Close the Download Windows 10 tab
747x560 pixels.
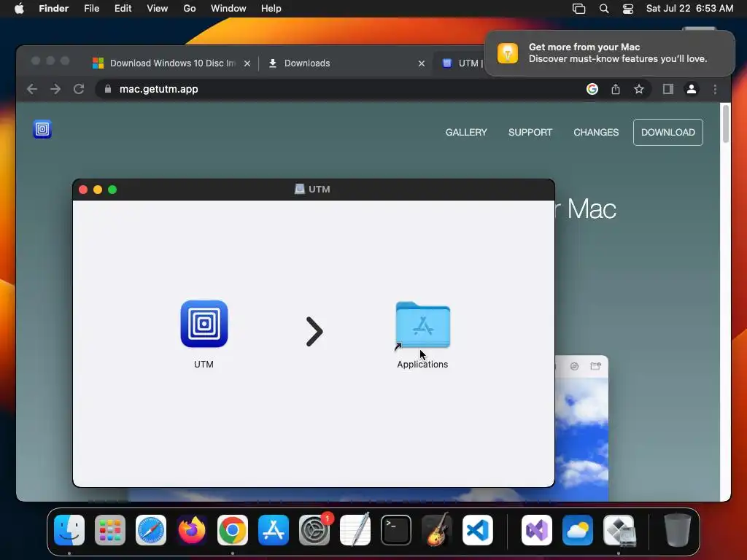(247, 63)
